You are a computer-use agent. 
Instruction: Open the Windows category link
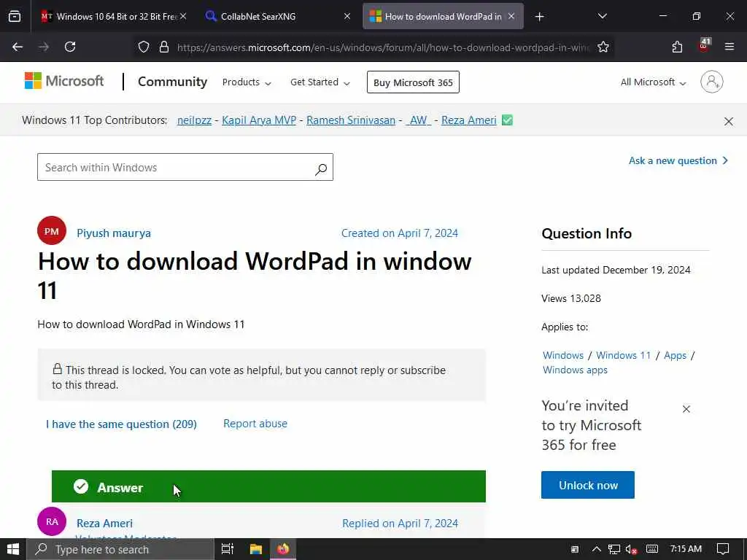[563, 355]
